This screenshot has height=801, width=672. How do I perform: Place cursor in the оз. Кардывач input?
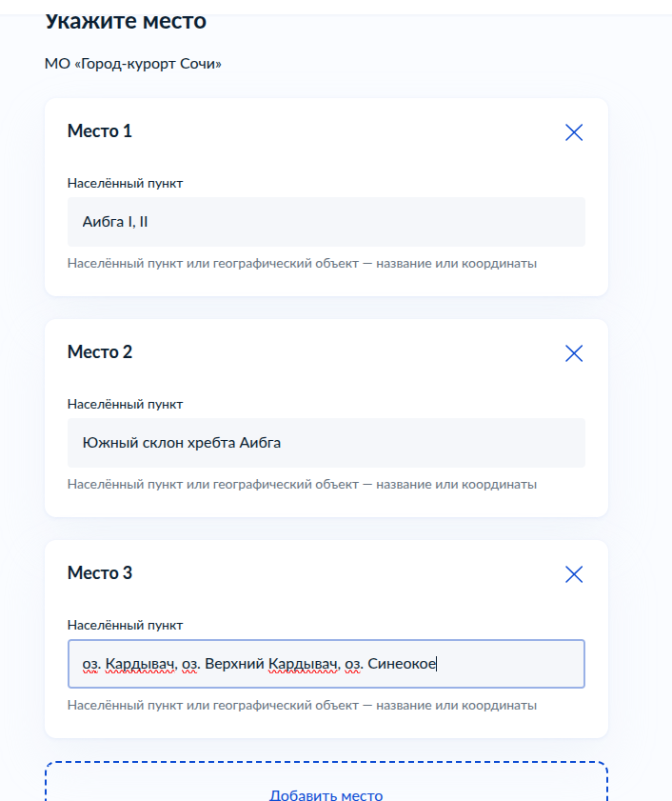coord(326,664)
